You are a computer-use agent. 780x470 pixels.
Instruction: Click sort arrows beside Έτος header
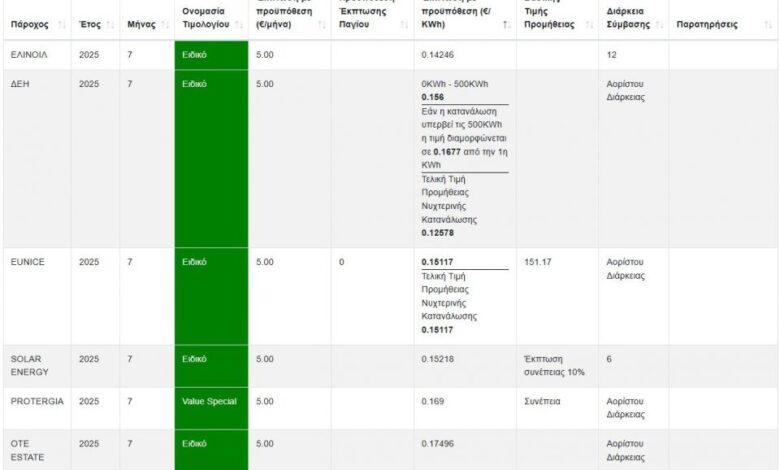(111, 24)
